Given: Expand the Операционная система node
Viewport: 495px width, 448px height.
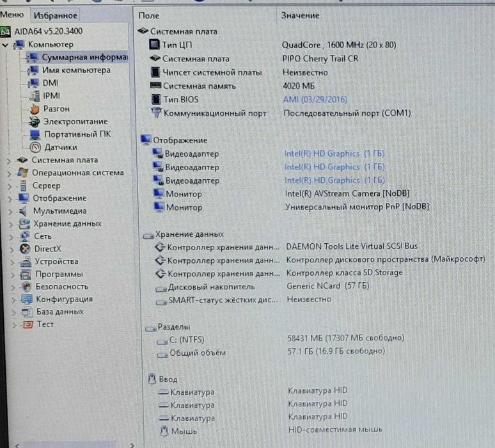Looking at the screenshot, I should [x=10, y=173].
